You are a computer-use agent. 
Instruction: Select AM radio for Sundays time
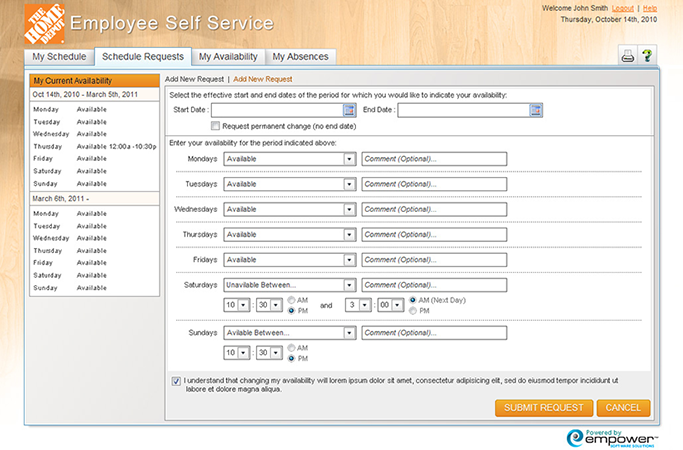290,347
